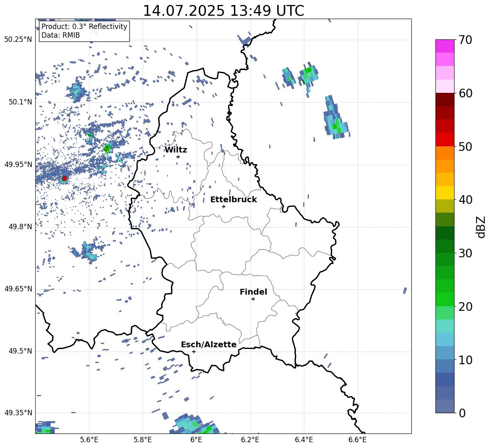Click the colorbar tick label 30
The height and width of the screenshot is (448, 491).
pos(465,253)
